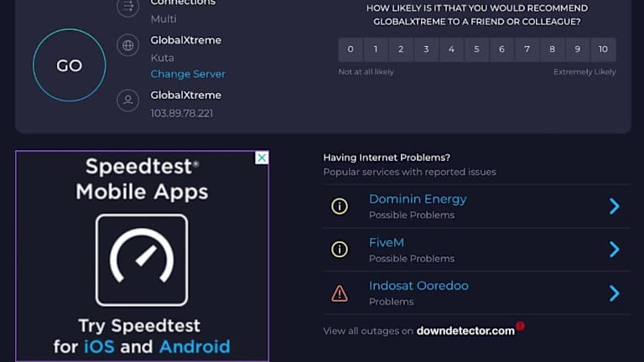Screen dimensions: 644x362
Task: Click the globe server icon
Action: [128, 46]
